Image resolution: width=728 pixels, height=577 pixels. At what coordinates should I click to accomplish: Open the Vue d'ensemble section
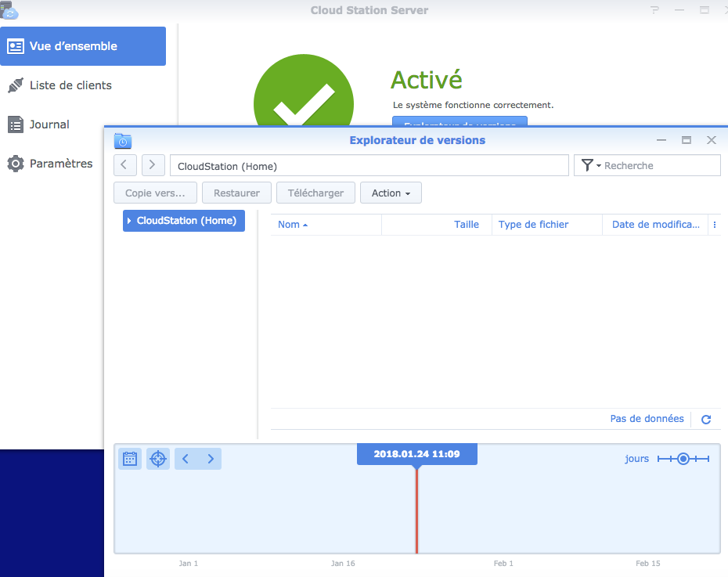click(83, 46)
